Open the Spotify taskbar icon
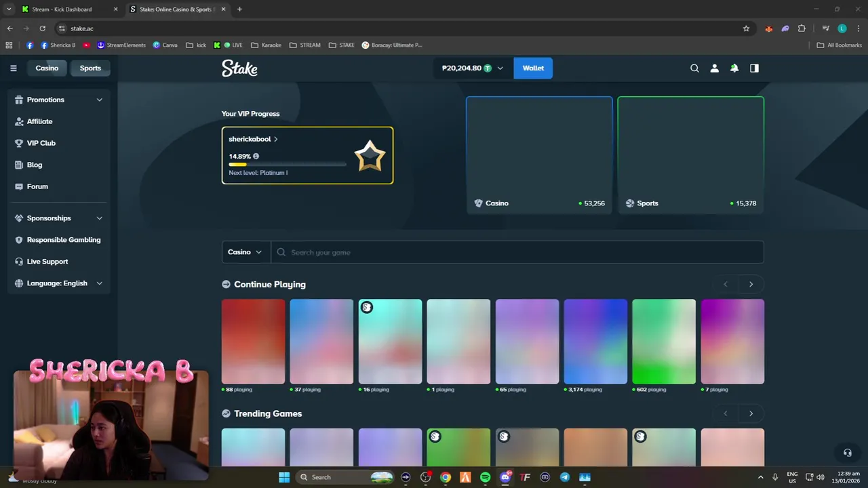Screen dimensions: 868x488 coord(485,477)
